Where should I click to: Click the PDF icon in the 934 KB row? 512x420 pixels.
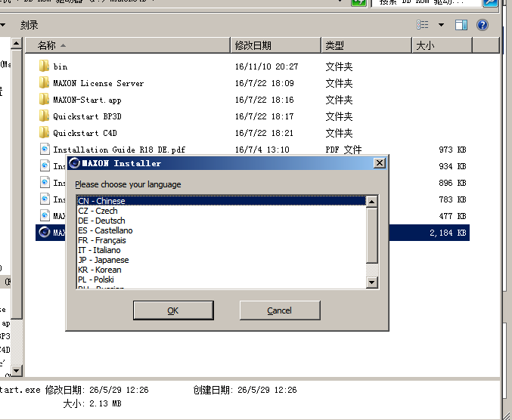(45, 166)
